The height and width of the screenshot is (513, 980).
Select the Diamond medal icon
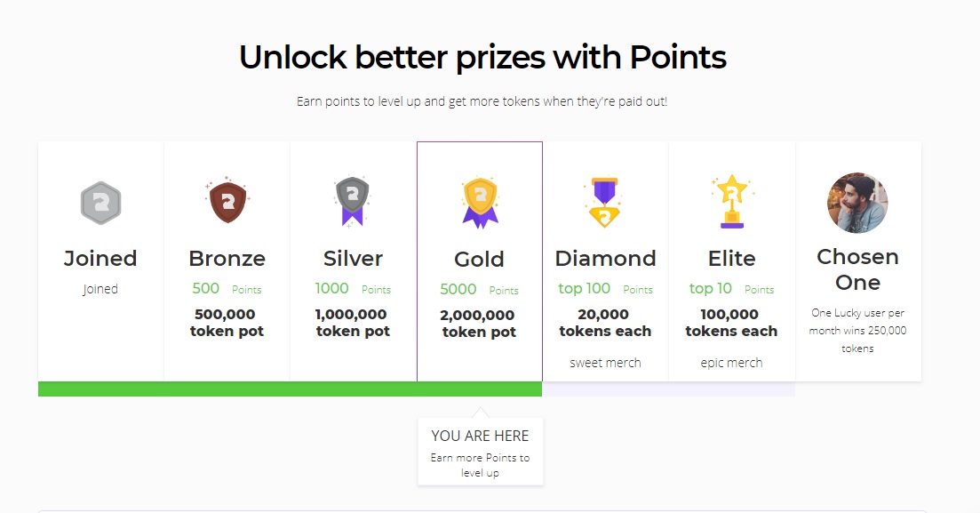click(605, 202)
